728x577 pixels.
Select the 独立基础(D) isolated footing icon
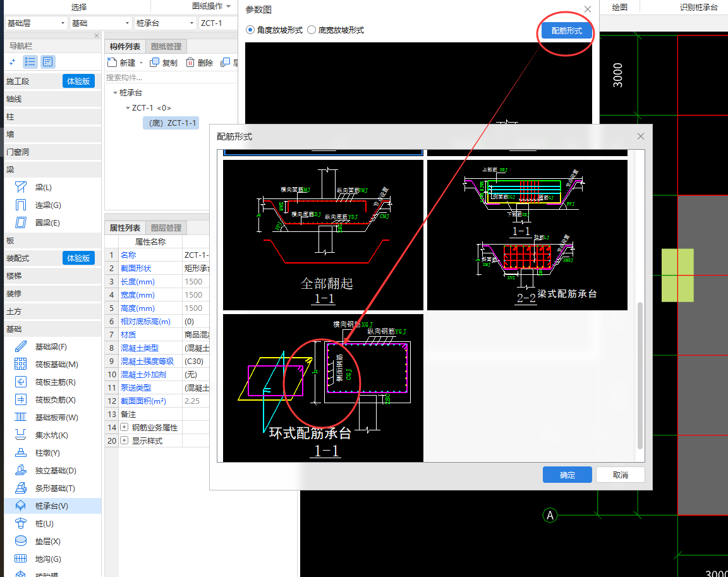coord(20,470)
